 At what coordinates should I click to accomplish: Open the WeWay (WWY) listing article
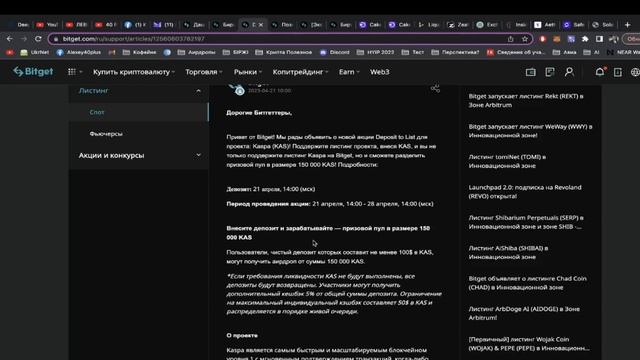point(530,131)
